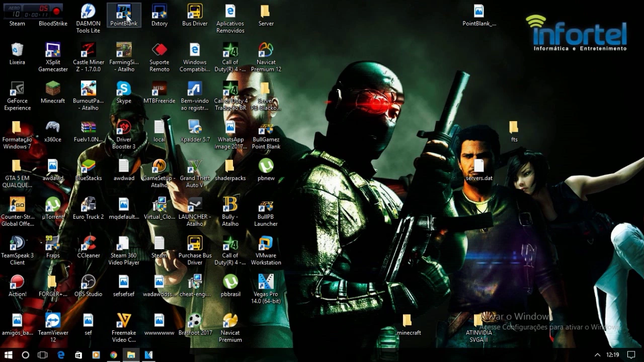Launch Edge browser from taskbar
The image size is (644, 362).
pos(61,355)
